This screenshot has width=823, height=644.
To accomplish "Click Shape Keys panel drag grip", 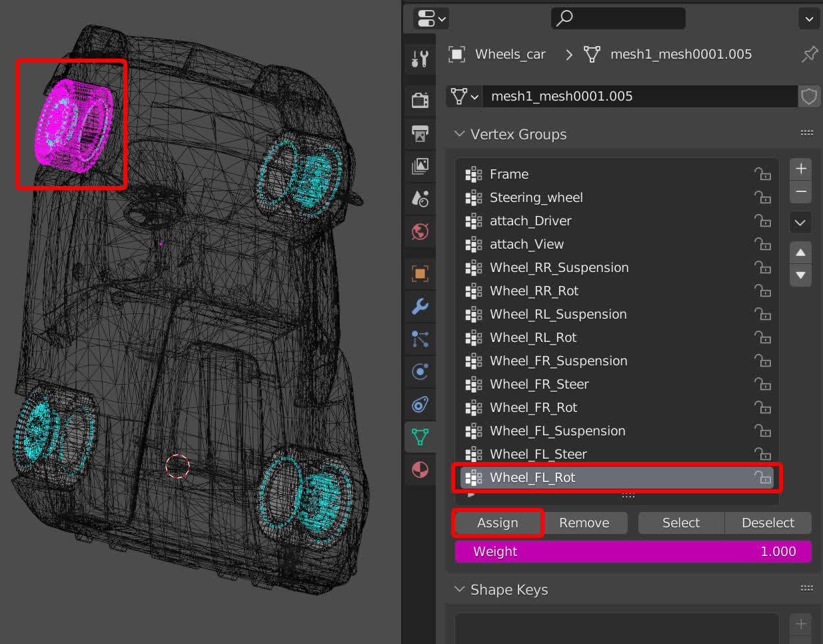I will [x=806, y=589].
